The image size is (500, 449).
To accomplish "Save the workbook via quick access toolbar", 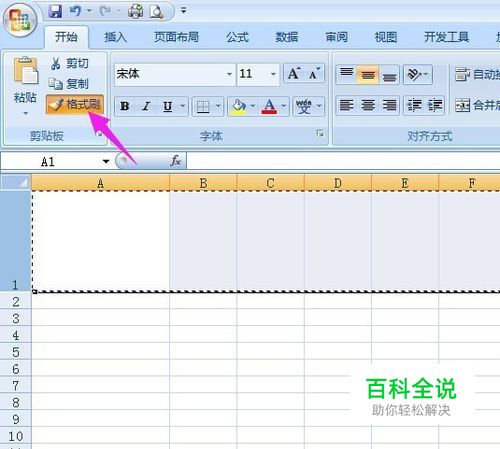I will point(55,12).
